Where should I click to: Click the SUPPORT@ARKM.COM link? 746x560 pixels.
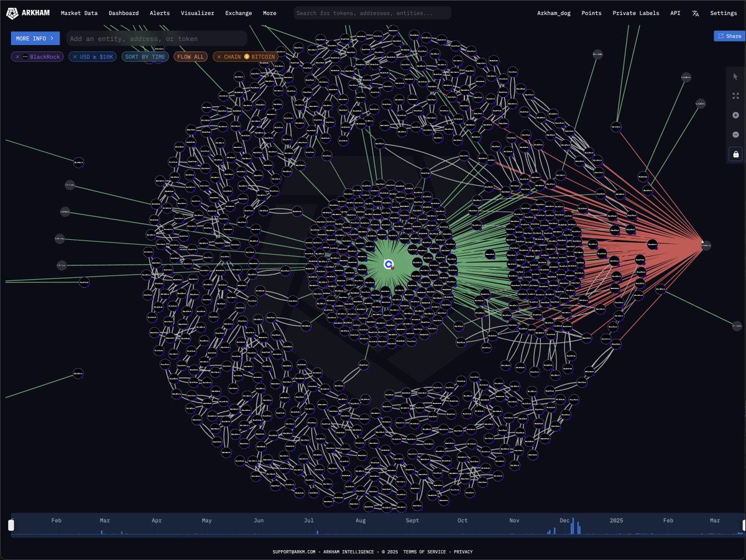[x=295, y=552]
